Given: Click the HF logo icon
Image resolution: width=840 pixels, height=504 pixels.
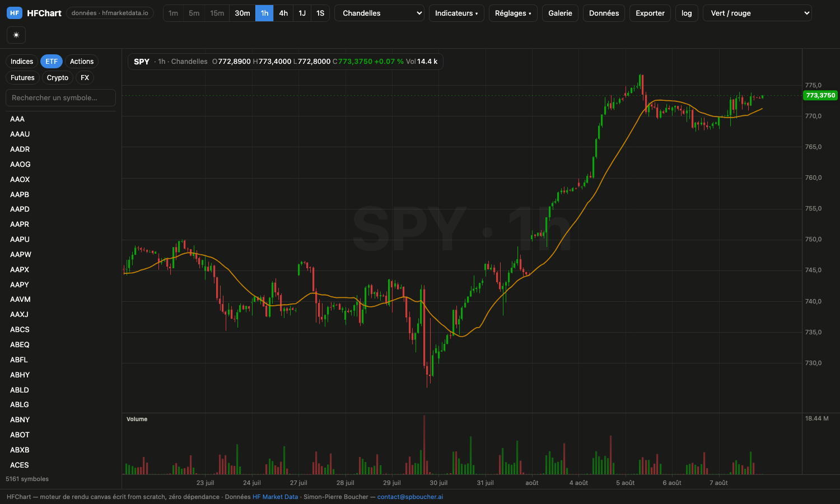Looking at the screenshot, I should point(15,13).
